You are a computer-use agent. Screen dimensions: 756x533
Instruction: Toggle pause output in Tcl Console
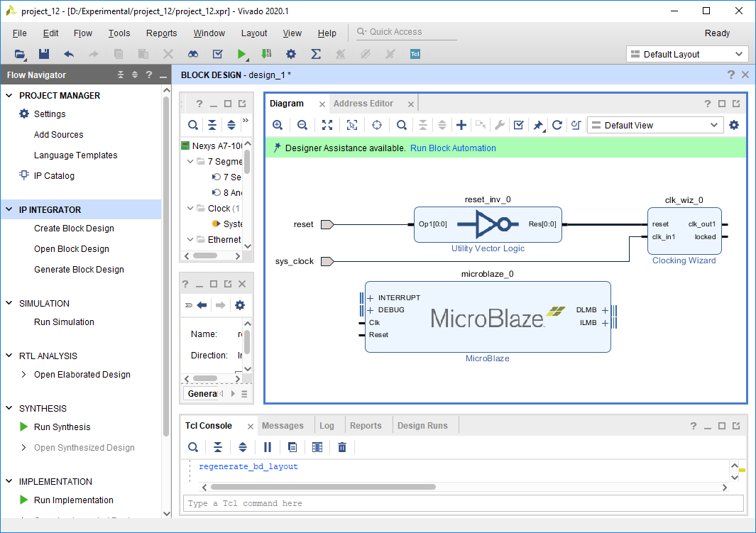(x=268, y=447)
